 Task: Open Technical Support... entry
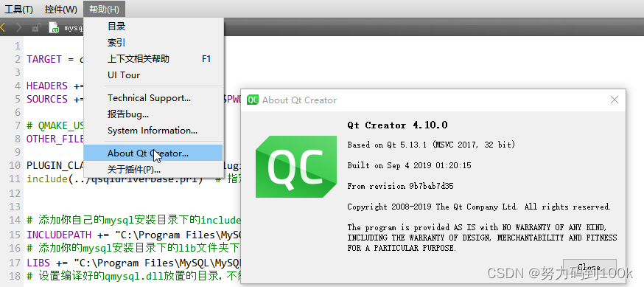click(x=153, y=98)
